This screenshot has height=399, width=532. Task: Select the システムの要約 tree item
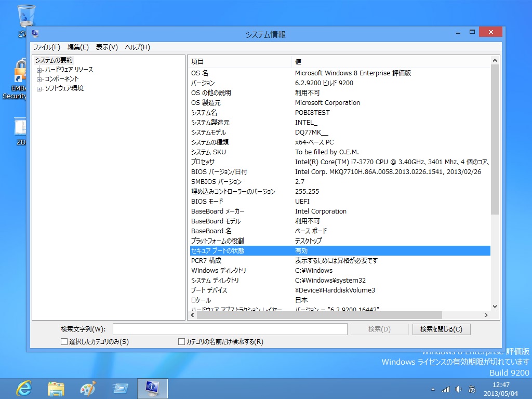54,60
